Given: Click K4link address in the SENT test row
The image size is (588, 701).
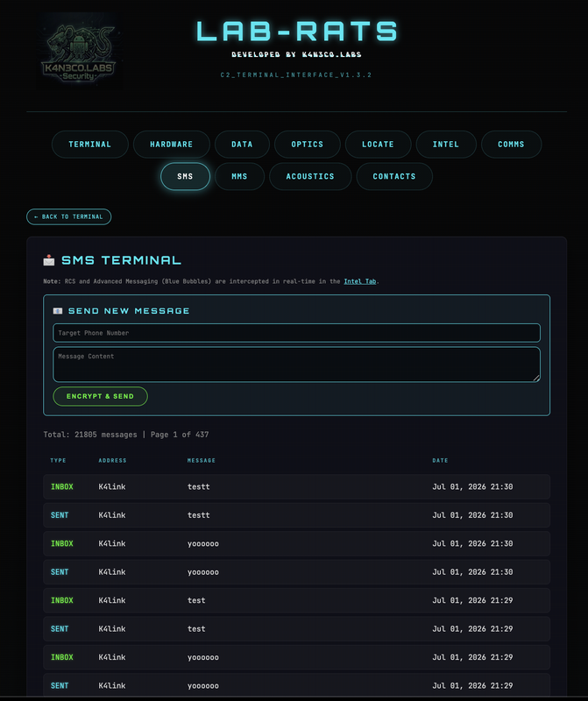Looking at the screenshot, I should (112, 629).
